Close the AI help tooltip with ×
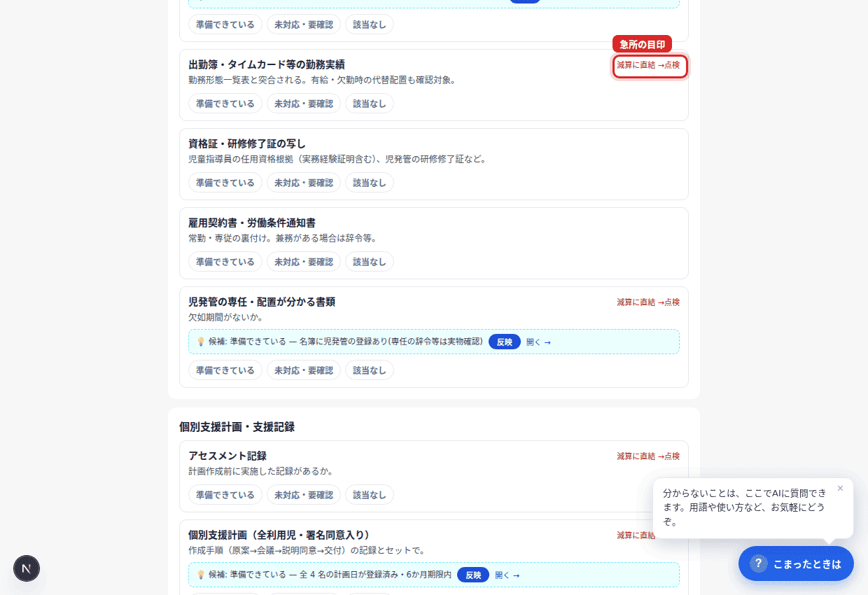The width and height of the screenshot is (868, 595). point(840,489)
